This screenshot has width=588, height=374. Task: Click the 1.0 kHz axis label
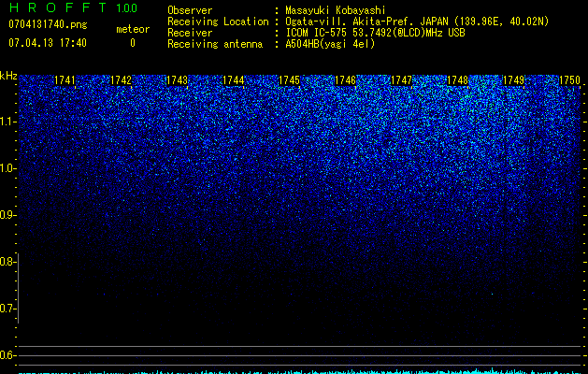point(7,168)
